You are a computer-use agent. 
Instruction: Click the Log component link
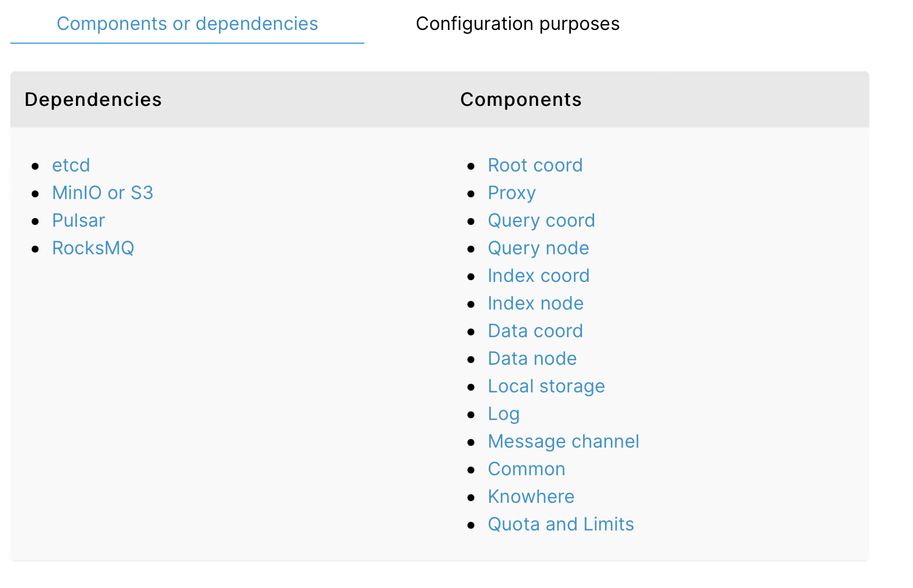[503, 414]
